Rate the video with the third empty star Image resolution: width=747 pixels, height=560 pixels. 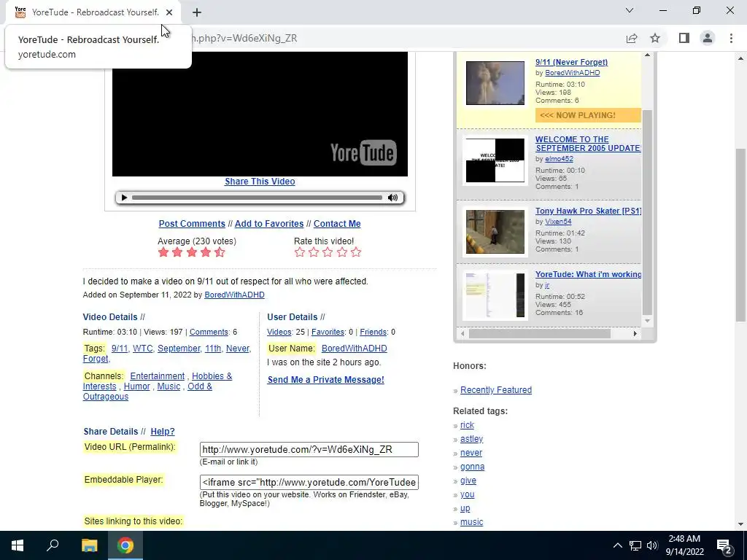tap(328, 252)
